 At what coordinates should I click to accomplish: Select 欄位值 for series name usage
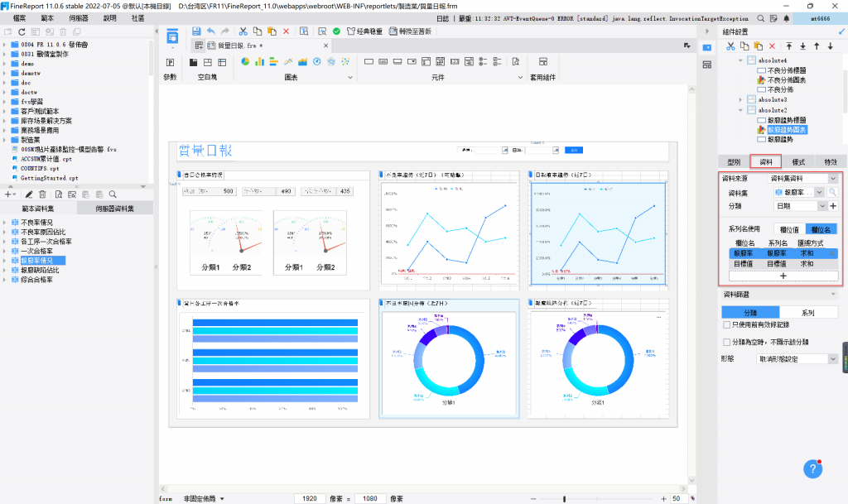pyautogui.click(x=789, y=229)
